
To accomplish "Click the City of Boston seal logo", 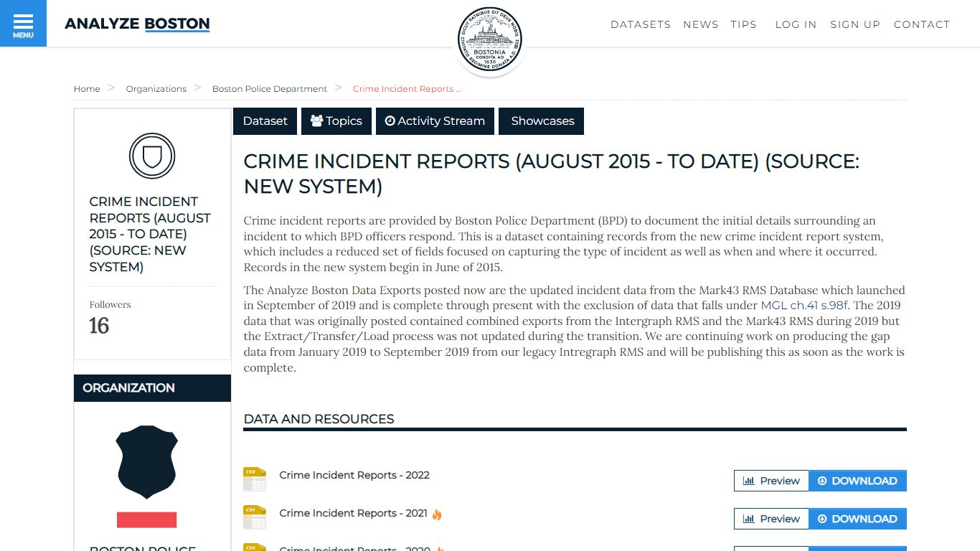I will pyautogui.click(x=490, y=39).
